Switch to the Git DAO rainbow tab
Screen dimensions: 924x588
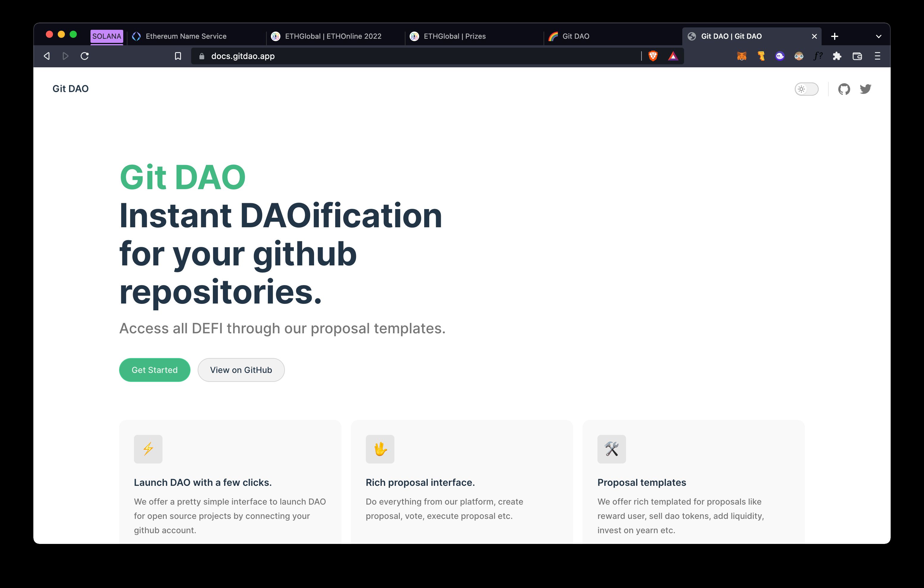tap(613, 36)
